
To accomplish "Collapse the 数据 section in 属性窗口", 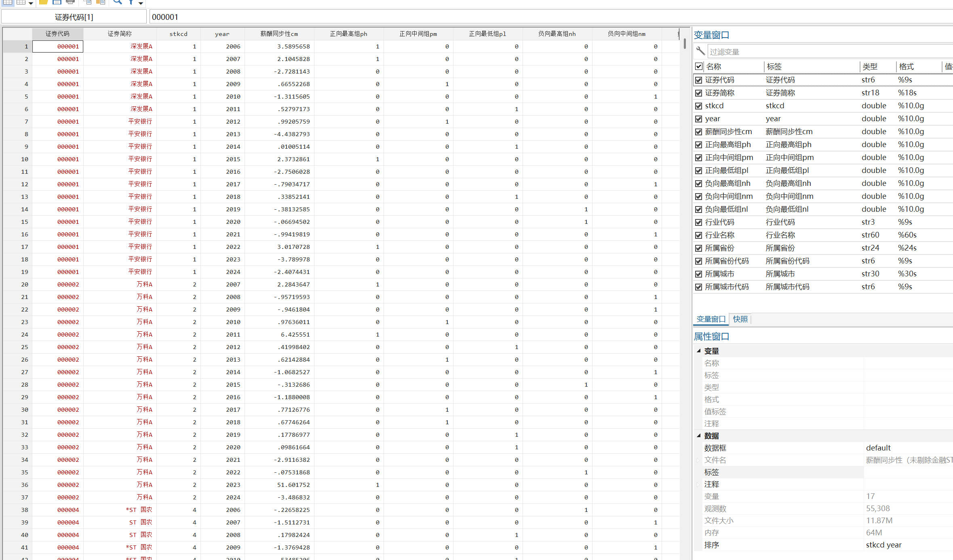I will point(699,436).
